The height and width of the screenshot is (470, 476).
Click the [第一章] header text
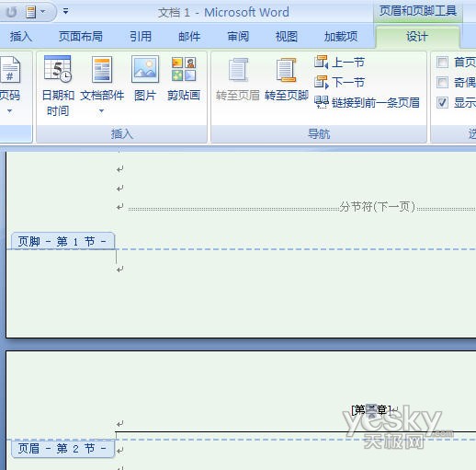(371, 409)
